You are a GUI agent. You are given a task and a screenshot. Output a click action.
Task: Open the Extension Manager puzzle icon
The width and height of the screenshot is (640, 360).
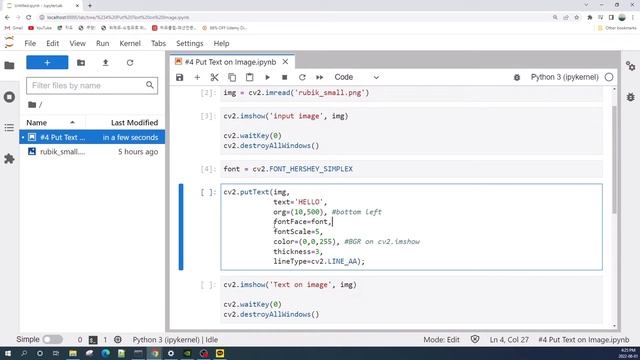click(x=9, y=159)
